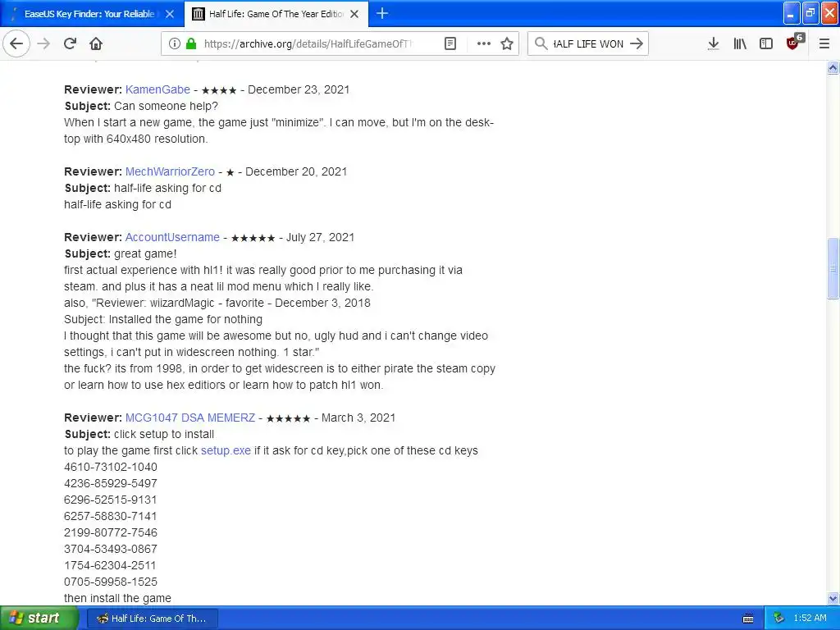The width and height of the screenshot is (840, 630).
Task: Open the Library bookshelf icon
Action: (740, 43)
